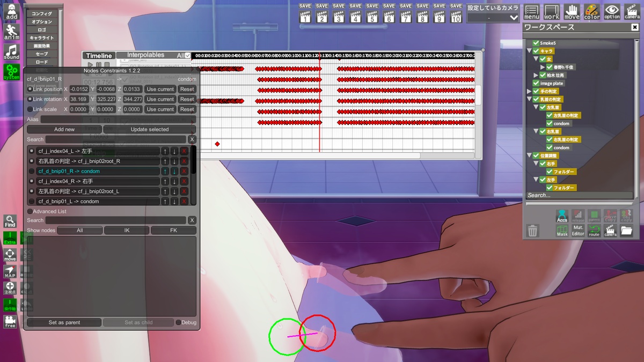Click the Save slot 5 clapperboard
The width and height of the screenshot is (644, 362).
point(372,14)
